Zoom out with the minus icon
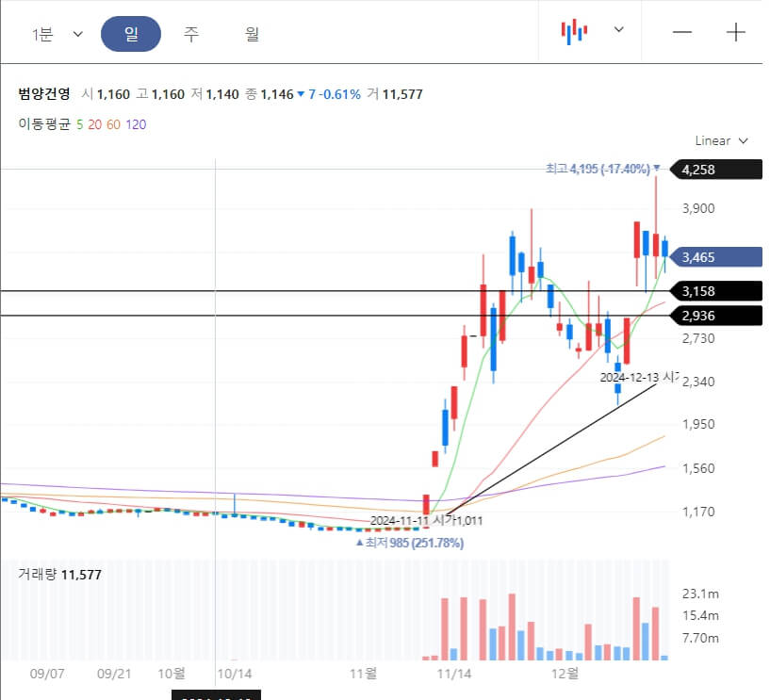Screen dimensions: 770x700 (682, 32)
